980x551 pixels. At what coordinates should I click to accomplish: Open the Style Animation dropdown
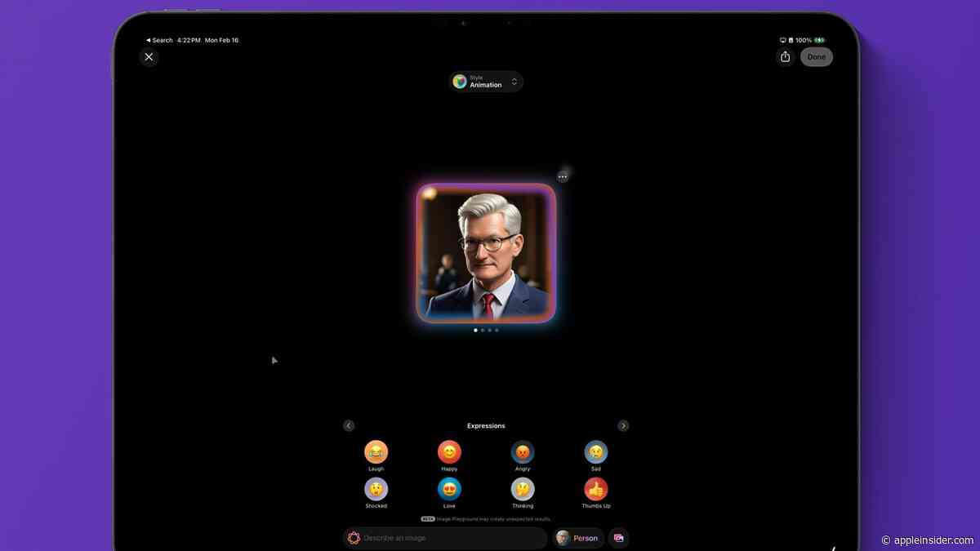coord(486,82)
